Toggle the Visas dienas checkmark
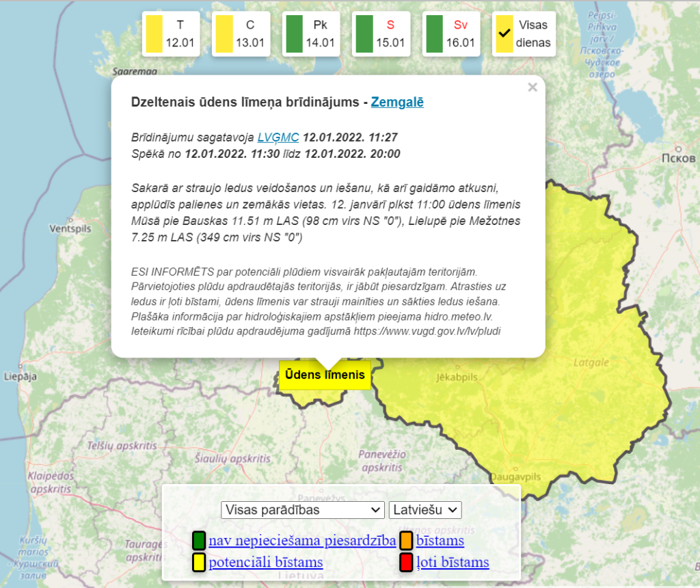 pyautogui.click(x=504, y=34)
